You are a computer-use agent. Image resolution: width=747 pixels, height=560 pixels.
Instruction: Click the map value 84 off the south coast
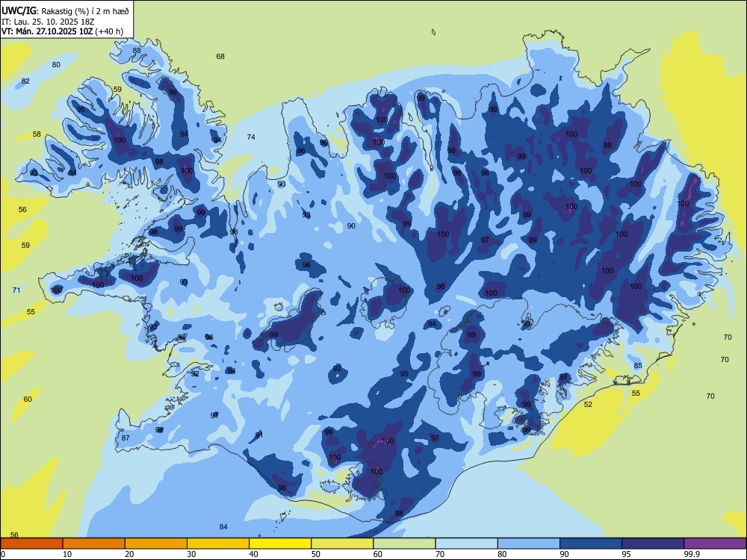(x=223, y=526)
